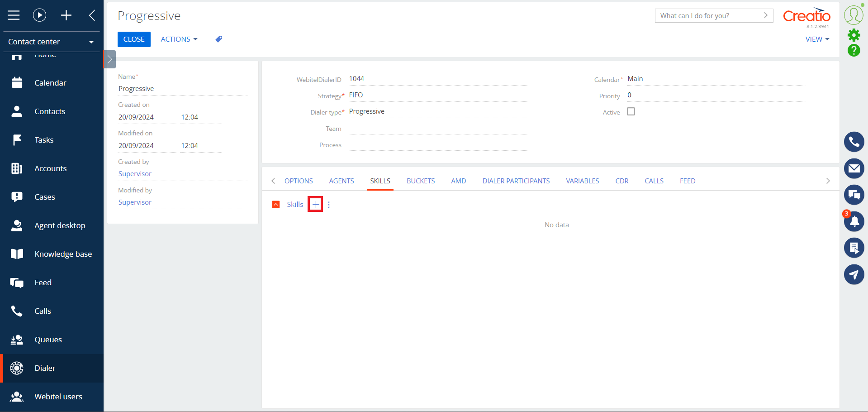Viewport: 868px width, 412px height.
Task: Open the View dropdown menu
Action: click(817, 39)
